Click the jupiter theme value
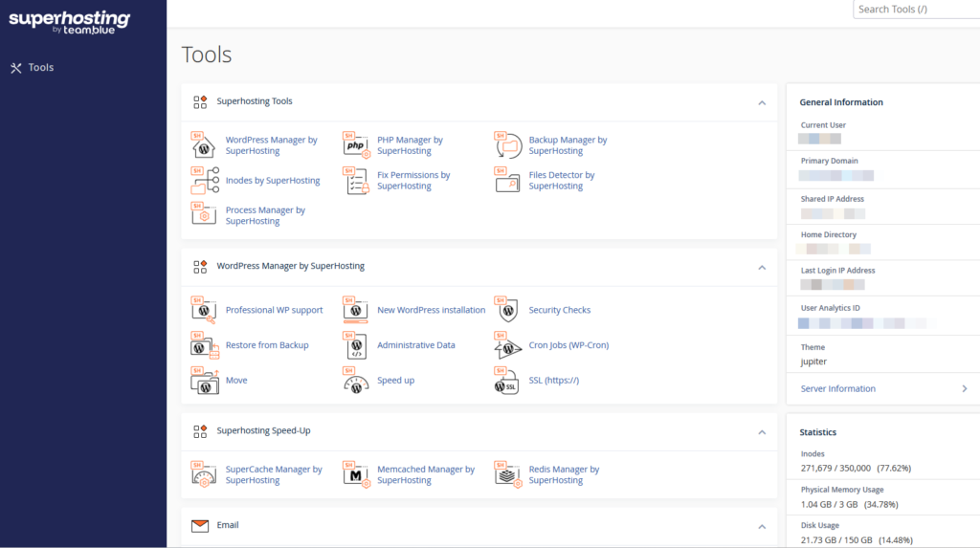980x548 pixels. point(813,362)
